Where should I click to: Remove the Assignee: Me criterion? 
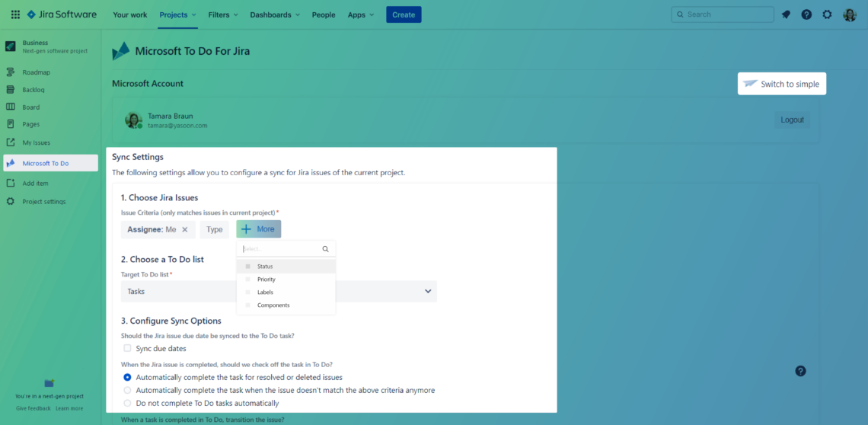[x=185, y=229]
